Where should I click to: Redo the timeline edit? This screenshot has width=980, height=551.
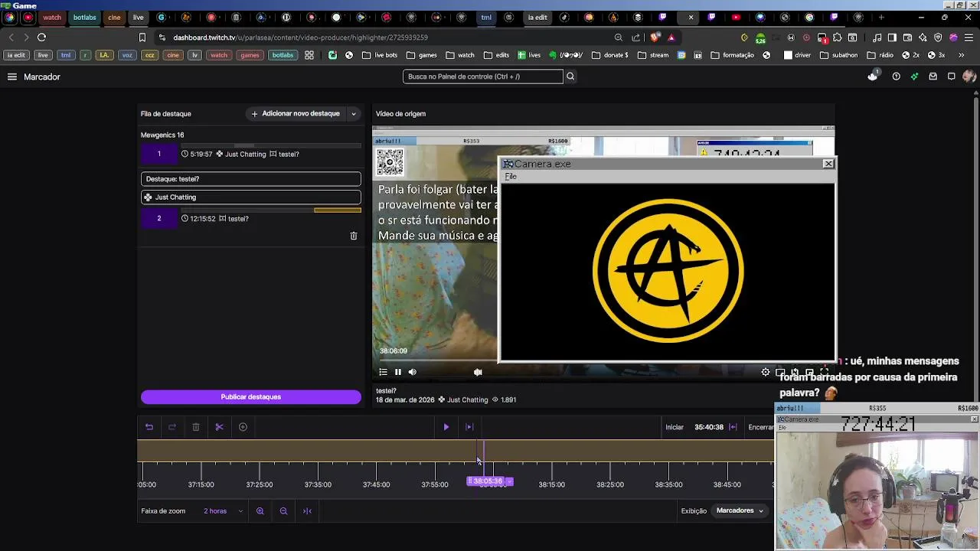(x=172, y=427)
